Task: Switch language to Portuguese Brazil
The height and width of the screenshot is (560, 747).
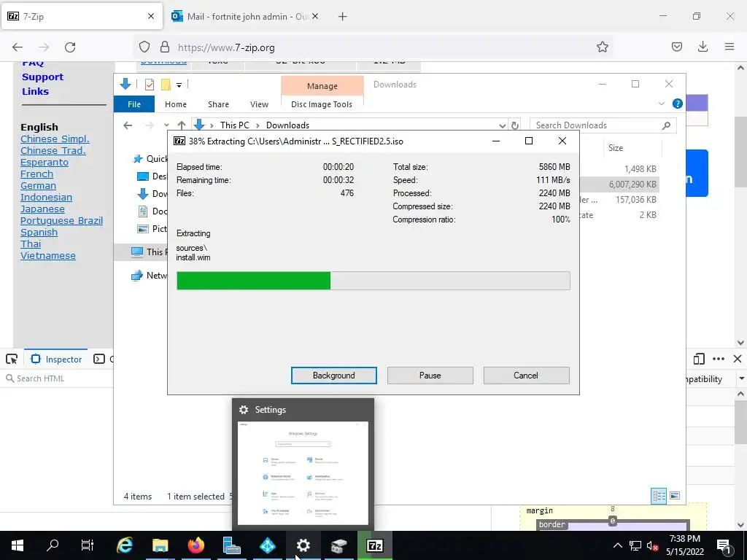Action: click(x=61, y=220)
